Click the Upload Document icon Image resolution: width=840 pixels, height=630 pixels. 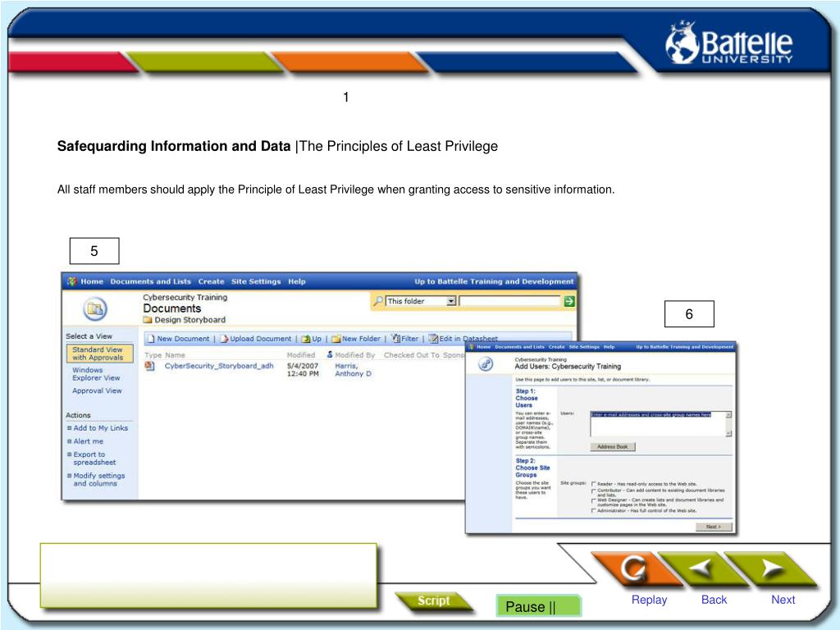(225, 339)
